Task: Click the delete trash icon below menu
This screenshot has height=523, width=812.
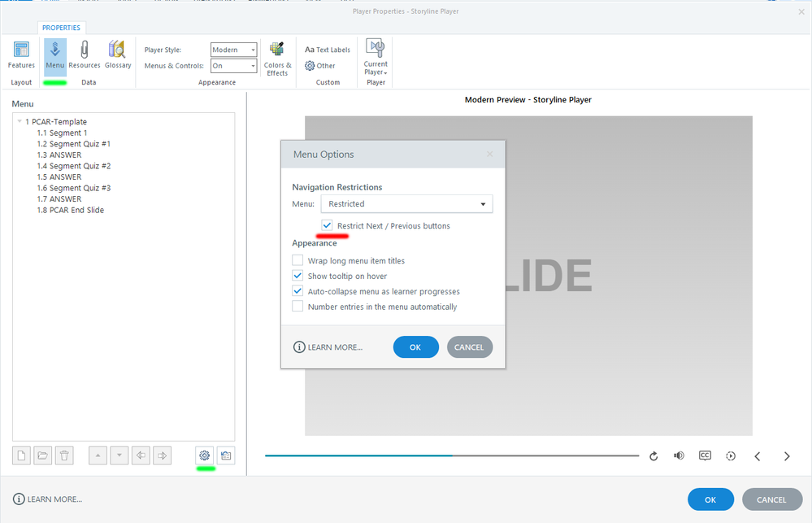Action: point(65,455)
